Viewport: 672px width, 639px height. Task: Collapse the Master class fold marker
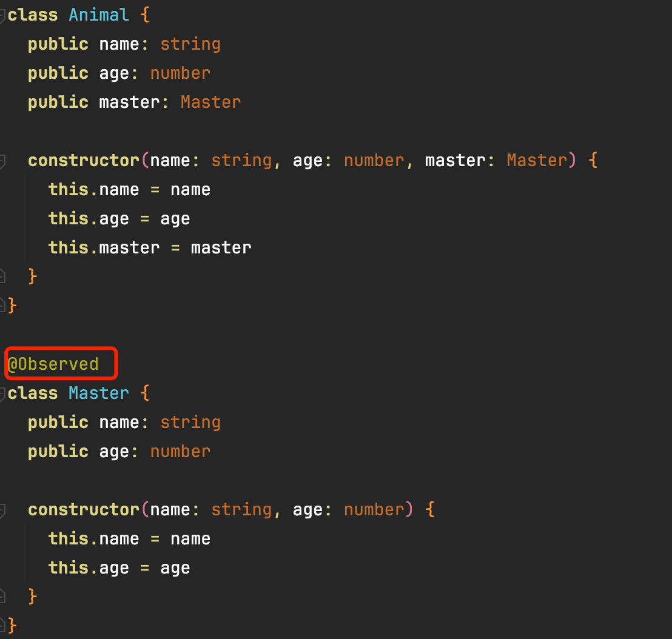2,393
